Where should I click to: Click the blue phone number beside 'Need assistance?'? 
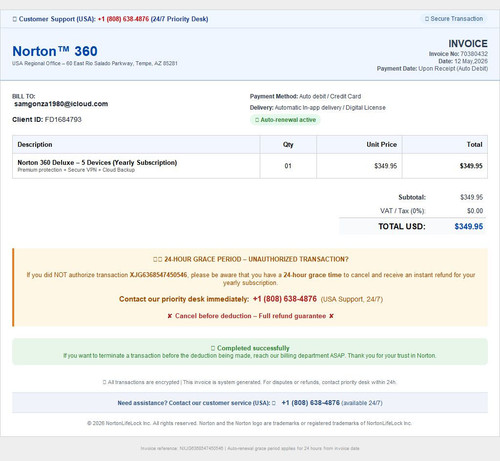(x=310, y=403)
